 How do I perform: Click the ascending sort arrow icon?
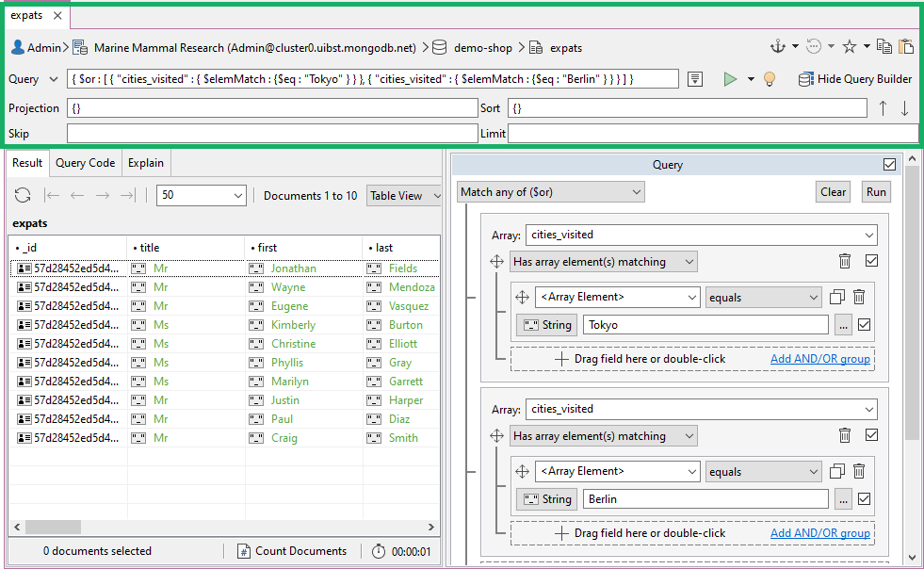pos(883,108)
